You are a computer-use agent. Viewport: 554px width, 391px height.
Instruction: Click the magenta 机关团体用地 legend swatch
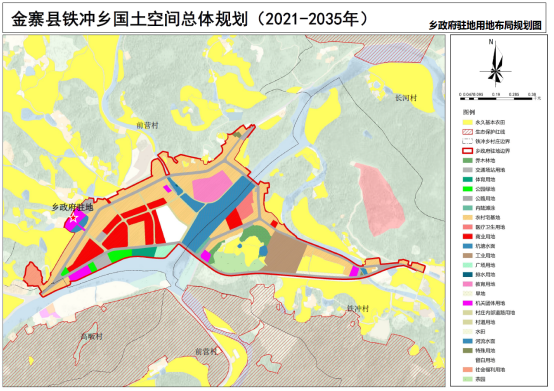tap(467, 303)
